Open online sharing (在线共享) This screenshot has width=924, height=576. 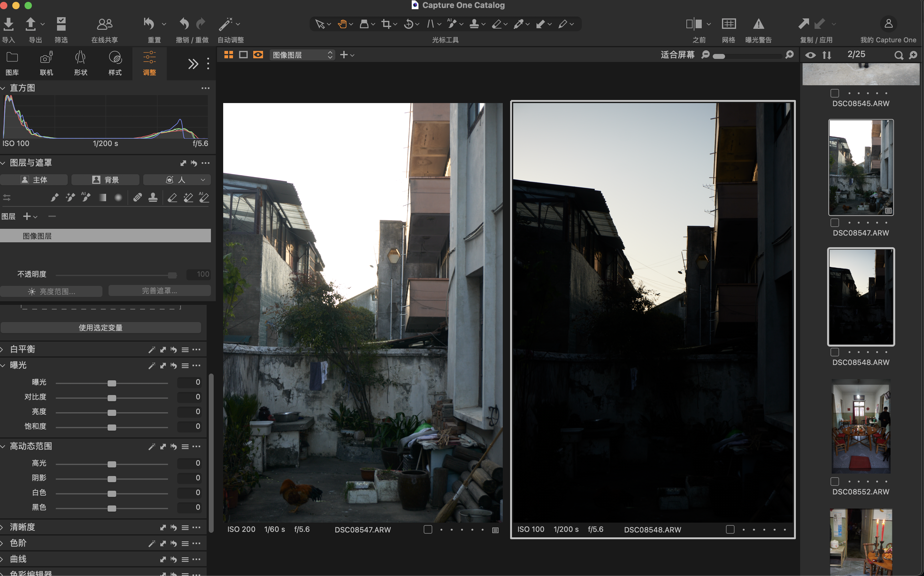pyautogui.click(x=105, y=24)
